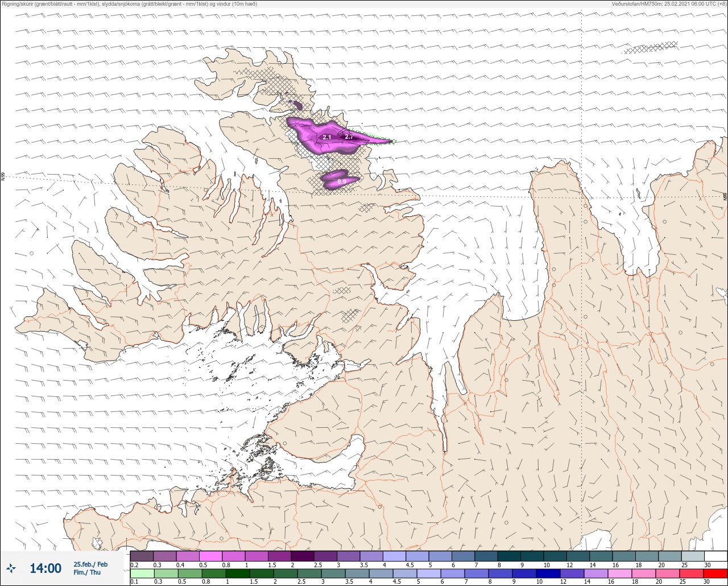Click the small 0.9 purple precipitation blob
The image size is (728, 586).
coord(340,179)
